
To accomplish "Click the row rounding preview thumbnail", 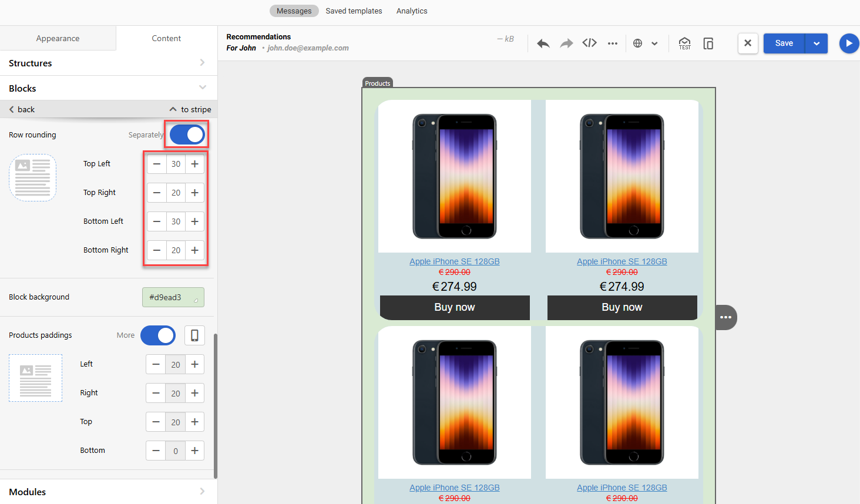I will coord(33,177).
